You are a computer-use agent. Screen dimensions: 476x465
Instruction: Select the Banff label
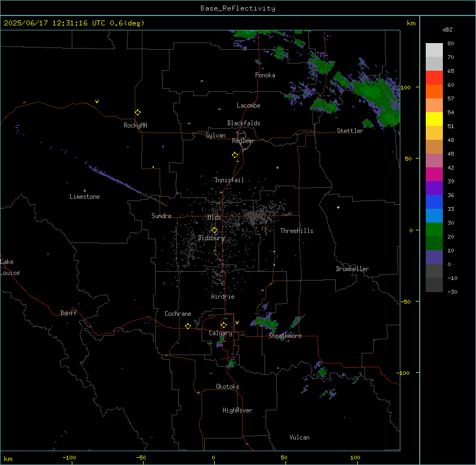68,313
